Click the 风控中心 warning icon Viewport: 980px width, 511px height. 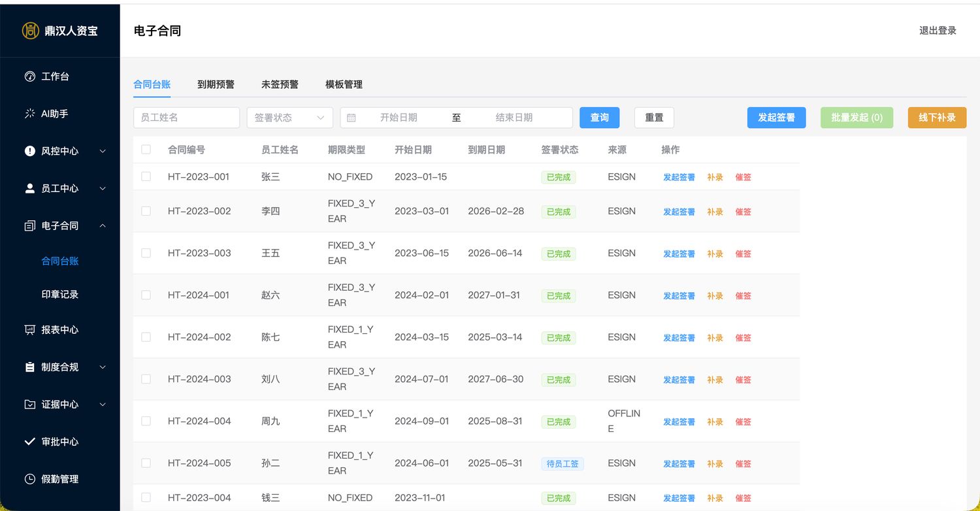pos(29,151)
